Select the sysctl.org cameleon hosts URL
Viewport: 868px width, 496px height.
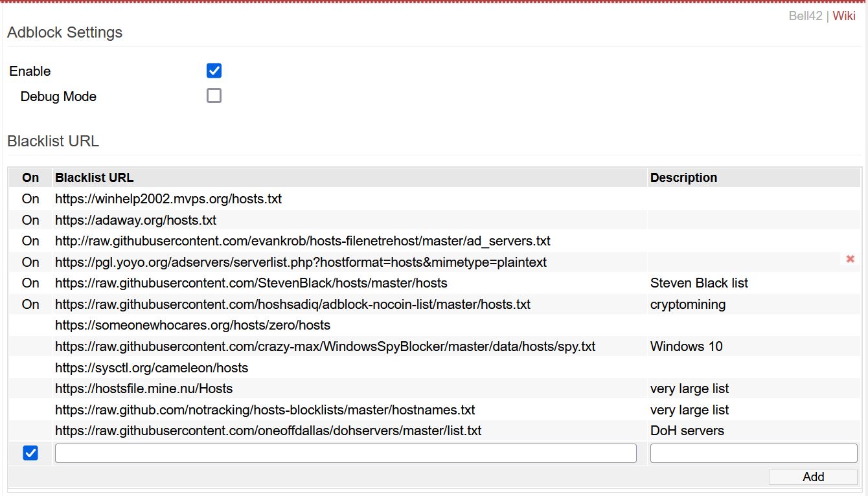coord(152,368)
